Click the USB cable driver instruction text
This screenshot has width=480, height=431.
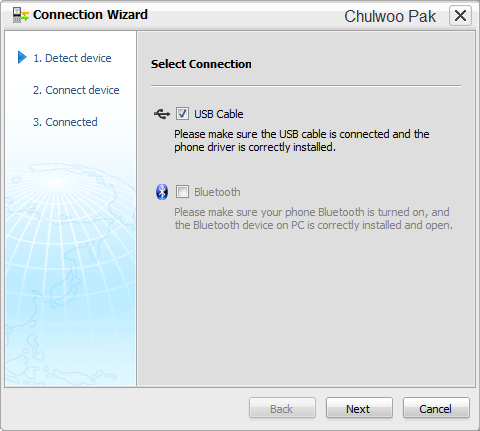(302, 140)
